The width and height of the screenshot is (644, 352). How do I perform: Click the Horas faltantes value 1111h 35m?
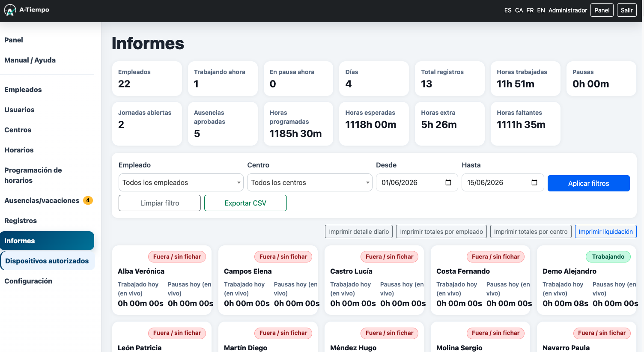[521, 125]
